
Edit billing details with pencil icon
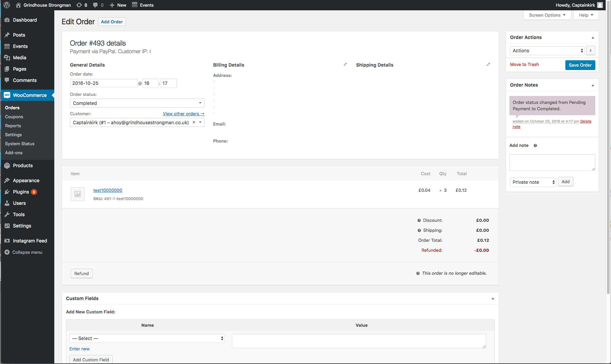coord(345,65)
